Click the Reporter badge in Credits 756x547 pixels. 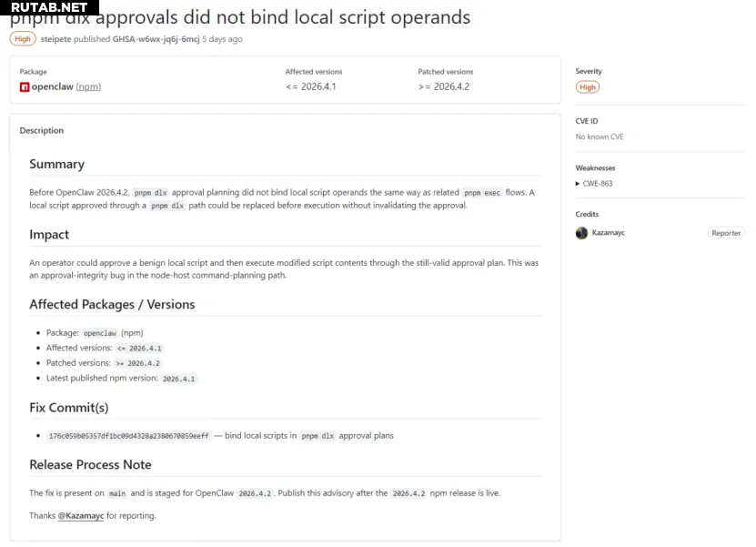725,233
